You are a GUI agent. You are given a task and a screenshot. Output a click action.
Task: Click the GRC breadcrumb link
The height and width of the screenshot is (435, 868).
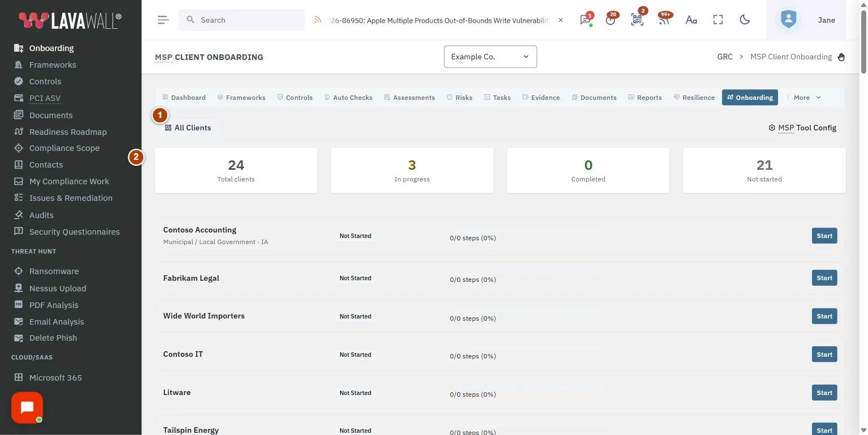[725, 57]
